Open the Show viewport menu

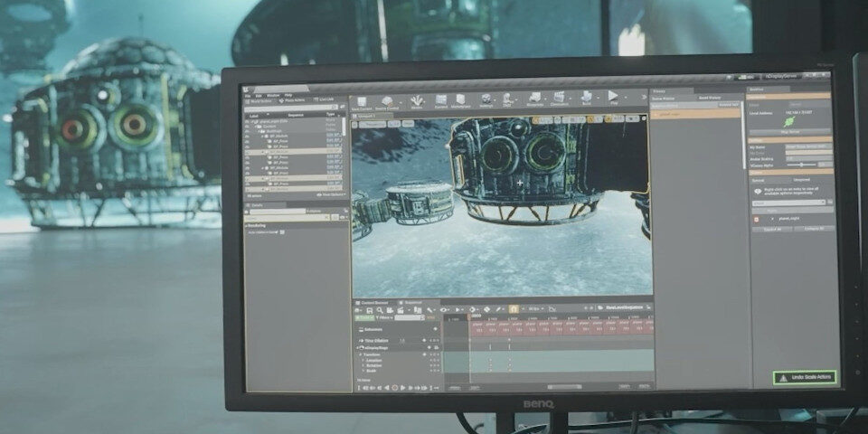(x=408, y=124)
